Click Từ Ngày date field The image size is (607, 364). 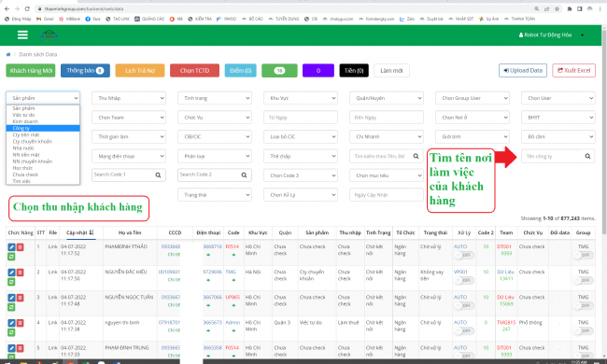(x=301, y=118)
